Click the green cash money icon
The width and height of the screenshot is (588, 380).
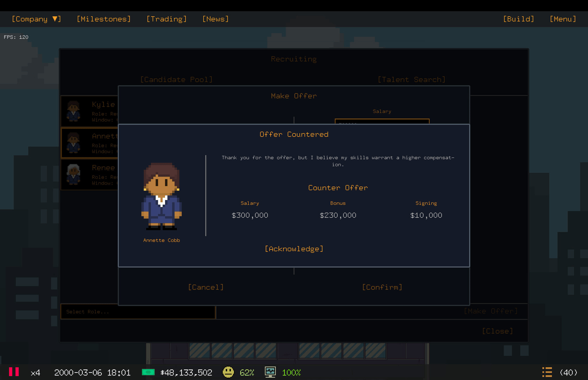point(148,372)
